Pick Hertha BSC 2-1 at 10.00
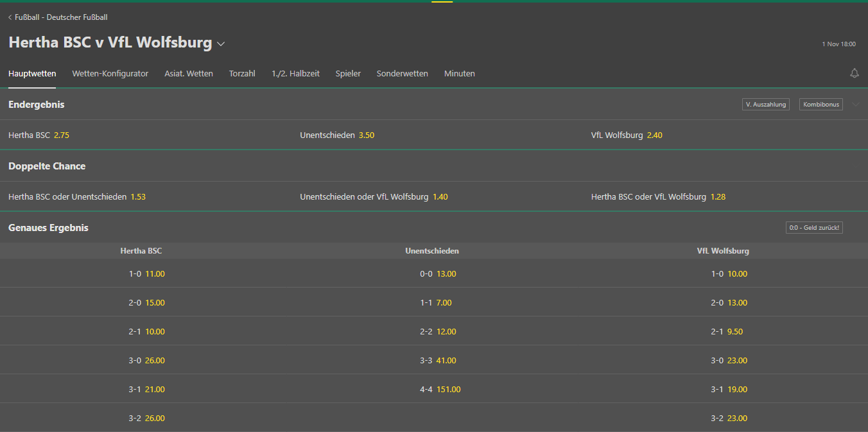Viewport: 868px width, 432px height. [146, 331]
